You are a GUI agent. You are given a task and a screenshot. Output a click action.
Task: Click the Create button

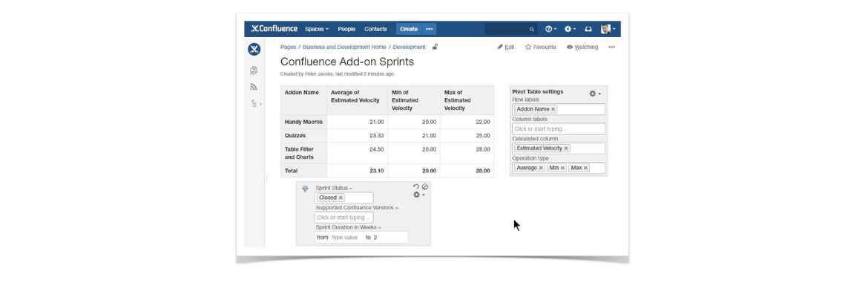point(409,29)
